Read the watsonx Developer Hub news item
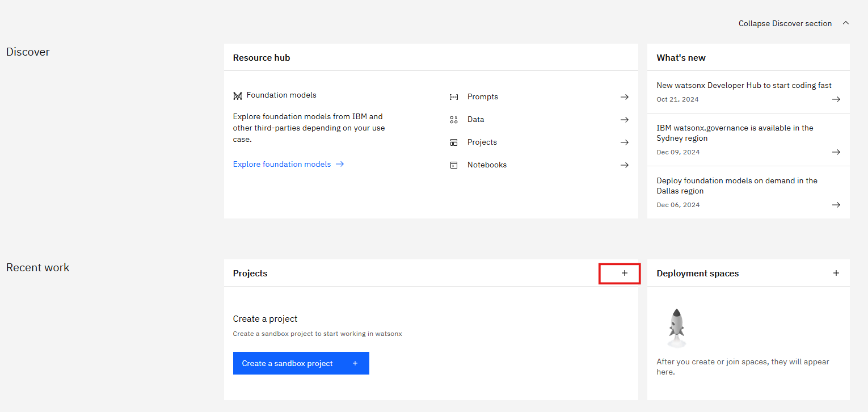Screen dimensions: 868x412 [x=744, y=86]
